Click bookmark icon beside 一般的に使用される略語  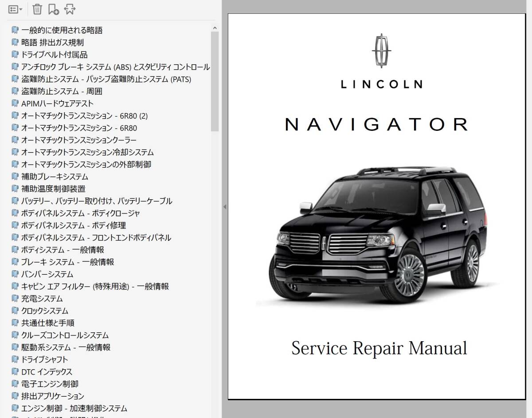click(x=15, y=30)
